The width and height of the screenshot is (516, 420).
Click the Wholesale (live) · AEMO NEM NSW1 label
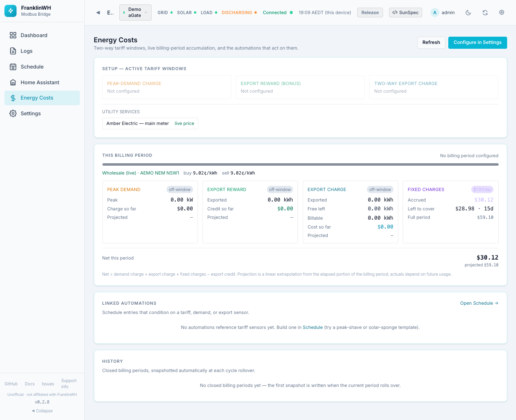[x=141, y=173]
